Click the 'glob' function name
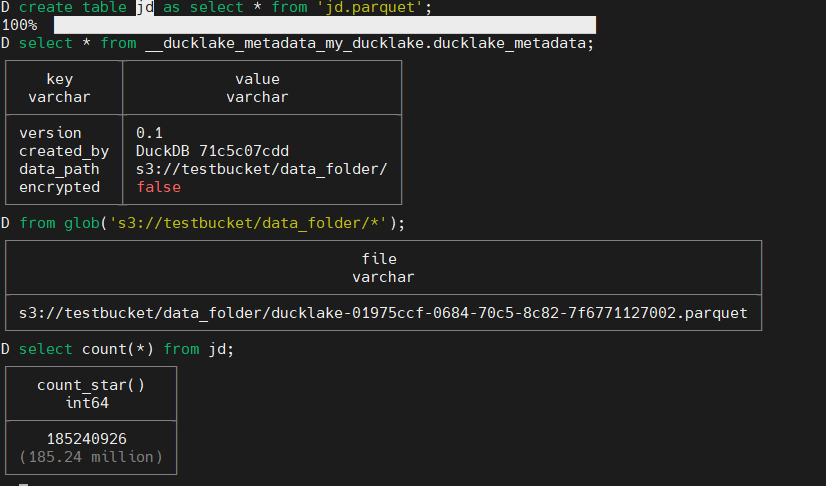 click(x=82, y=223)
